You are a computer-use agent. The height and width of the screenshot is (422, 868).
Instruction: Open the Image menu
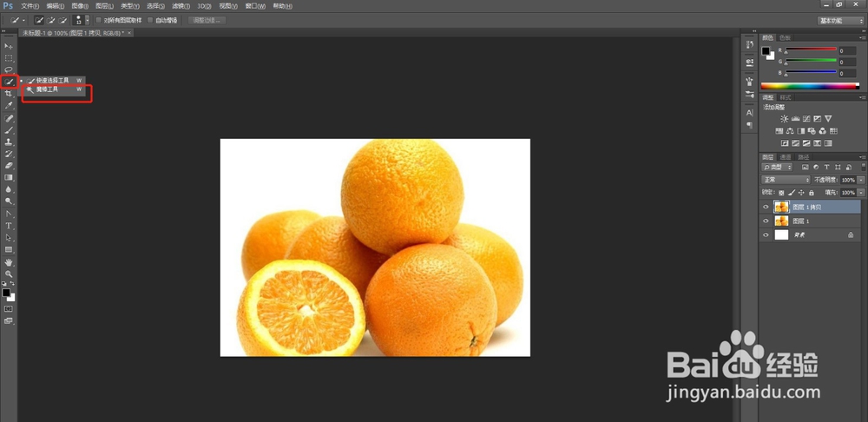(x=80, y=6)
